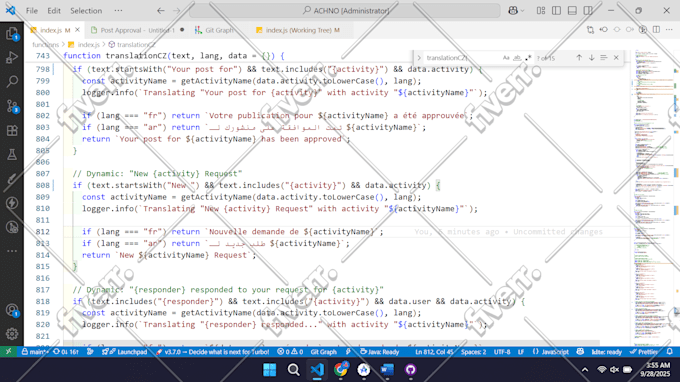Change file encoding UTF-8
Viewport: 680px width, 382px height.
point(502,352)
